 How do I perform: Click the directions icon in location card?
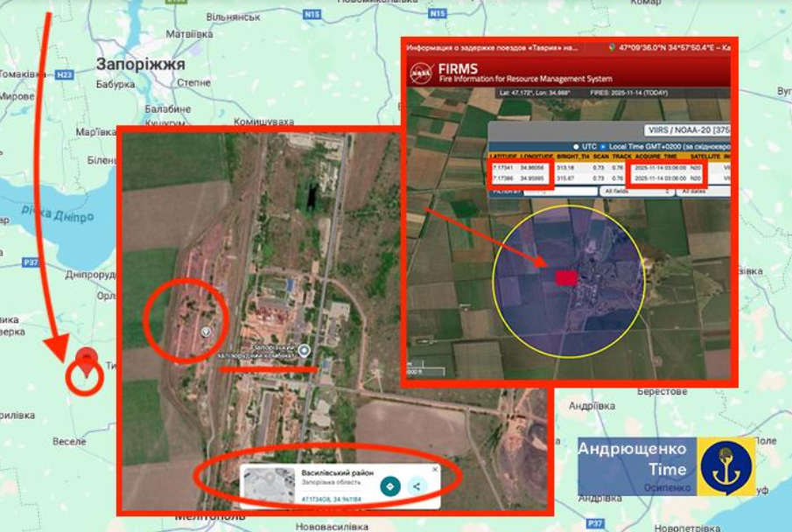coord(390,486)
